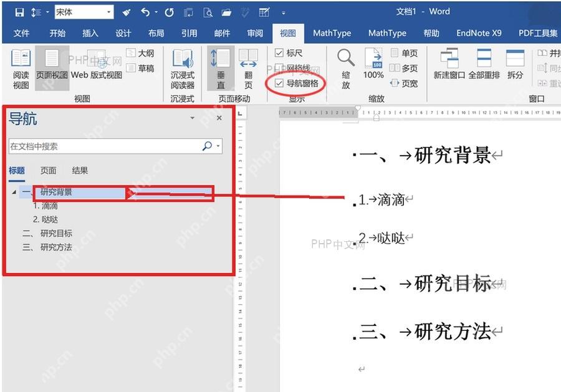Click the Redo circular arrow icon
This screenshot has width=561, height=392.
pyautogui.click(x=169, y=13)
